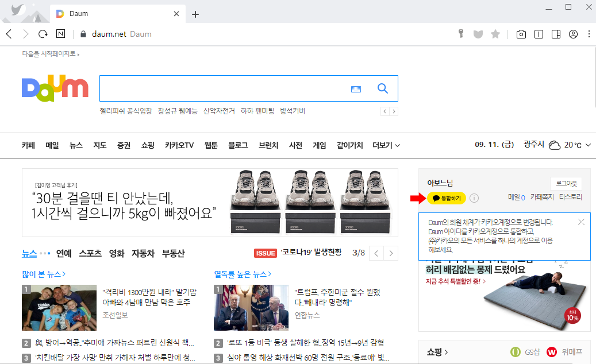Open 웹툰 in the service menu
The width and height of the screenshot is (596, 364).
211,145
